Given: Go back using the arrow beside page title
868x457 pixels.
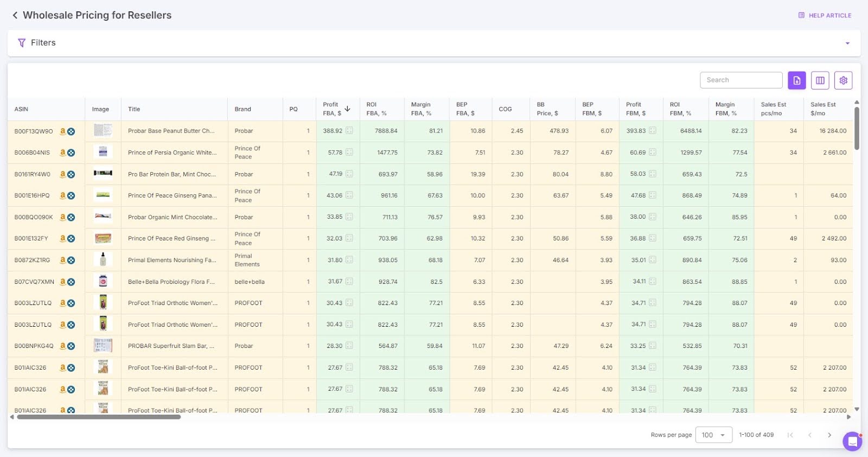Looking at the screenshot, I should click(15, 15).
